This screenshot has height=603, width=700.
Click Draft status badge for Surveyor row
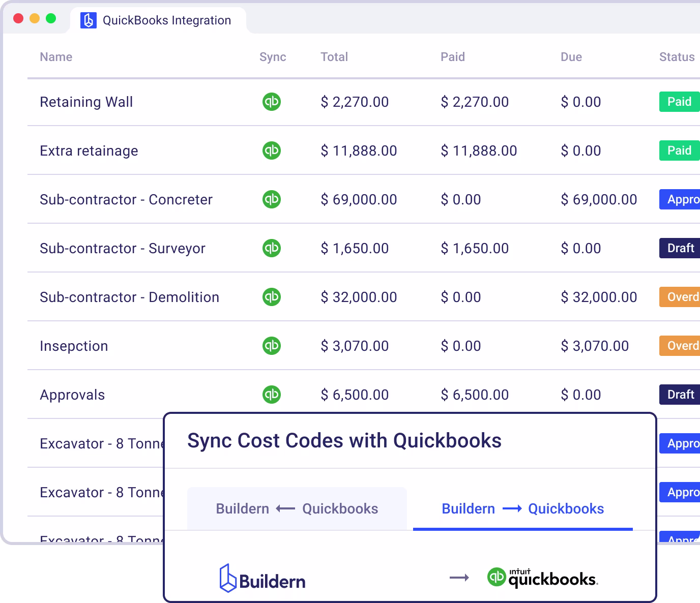point(680,248)
